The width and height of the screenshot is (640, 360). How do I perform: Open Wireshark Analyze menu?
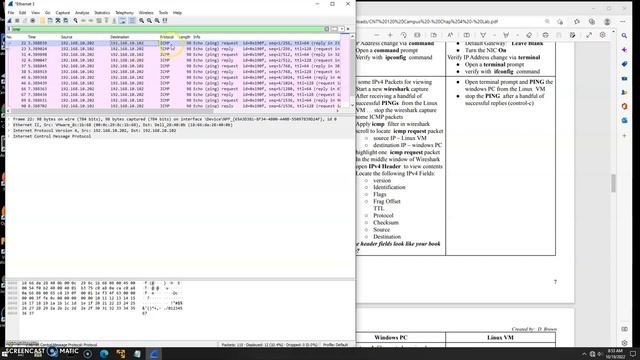(82, 13)
